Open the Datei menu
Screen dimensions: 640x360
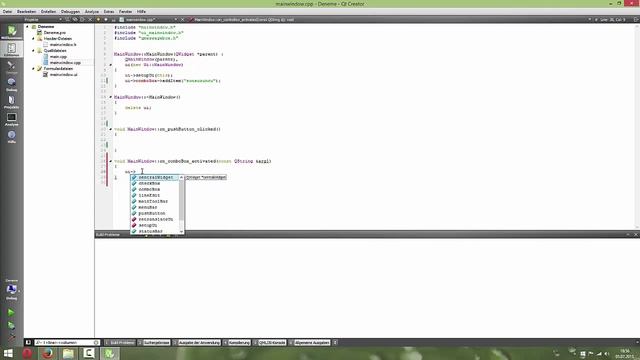point(7,12)
